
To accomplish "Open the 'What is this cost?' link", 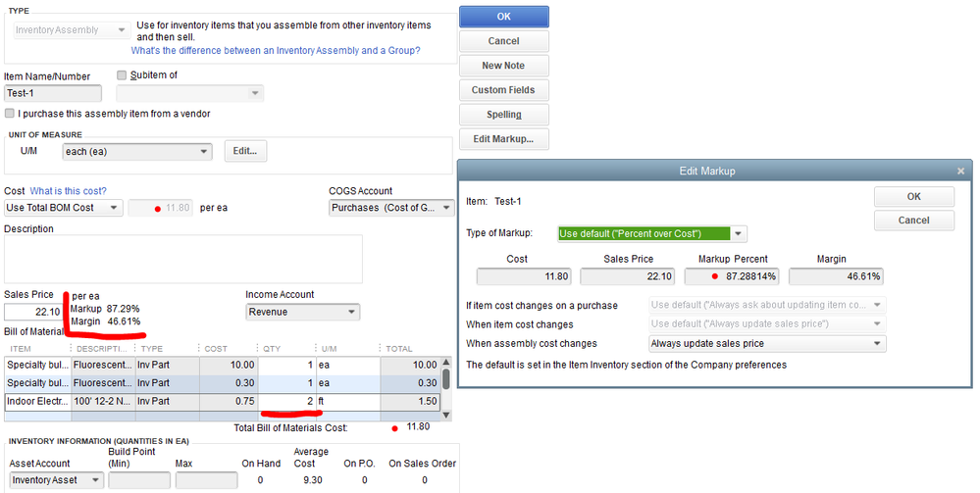I will click(68, 190).
